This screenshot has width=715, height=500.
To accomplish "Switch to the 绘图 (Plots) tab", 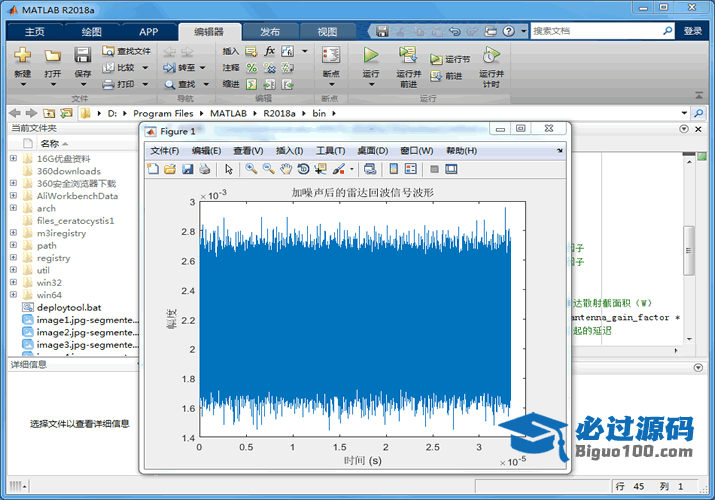I will pos(92,31).
